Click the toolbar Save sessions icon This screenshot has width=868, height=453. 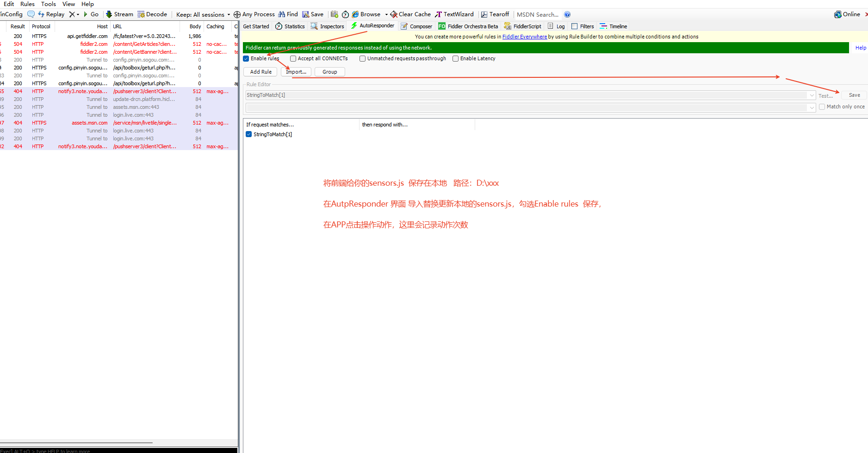[306, 14]
